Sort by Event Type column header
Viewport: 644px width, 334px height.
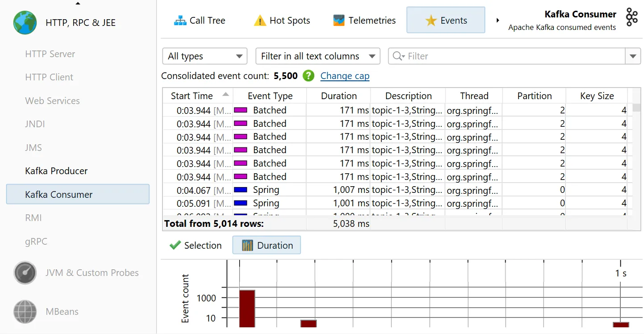pyautogui.click(x=270, y=96)
